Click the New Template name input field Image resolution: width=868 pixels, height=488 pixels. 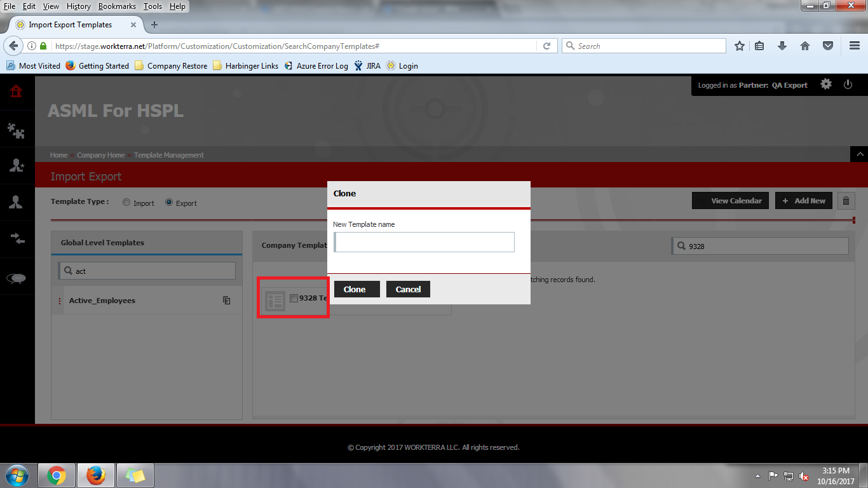point(424,242)
